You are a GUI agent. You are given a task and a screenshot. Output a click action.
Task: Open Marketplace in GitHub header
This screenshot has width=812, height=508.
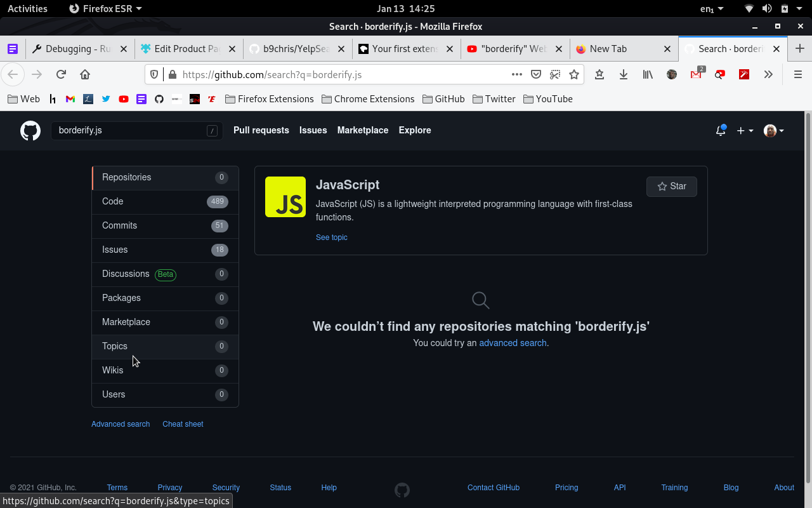tap(363, 130)
